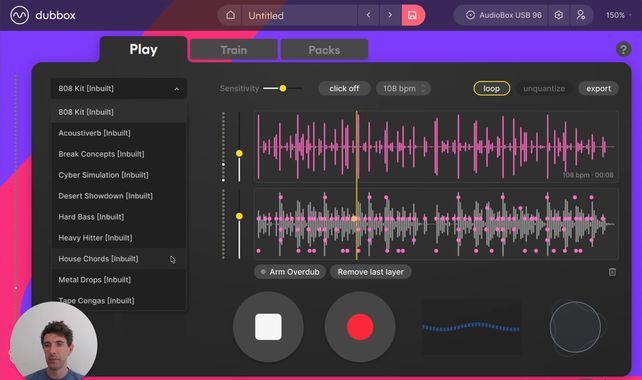This screenshot has width=642, height=380.
Task: Collapse the 808 Kit kit selector
Action: pos(119,88)
